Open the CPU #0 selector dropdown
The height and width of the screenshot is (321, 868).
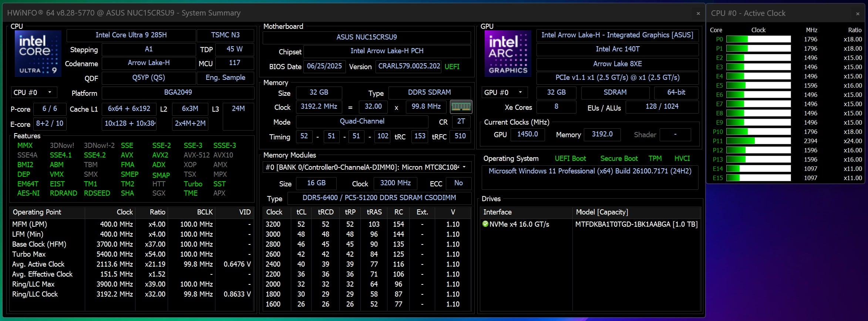(33, 92)
